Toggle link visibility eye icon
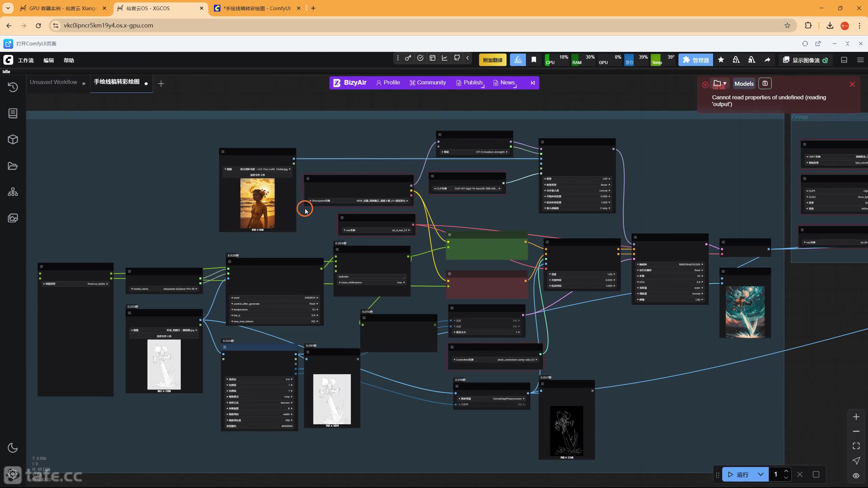The image size is (868, 488). 856,475
